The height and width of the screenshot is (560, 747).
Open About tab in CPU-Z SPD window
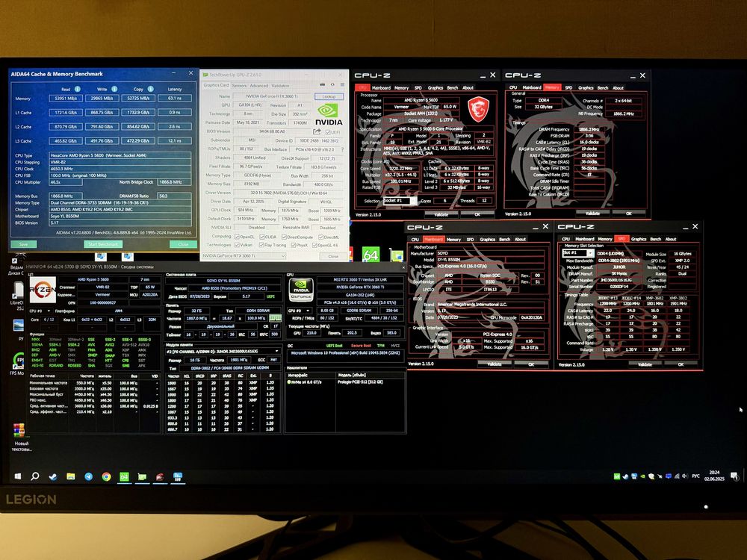pos(671,239)
